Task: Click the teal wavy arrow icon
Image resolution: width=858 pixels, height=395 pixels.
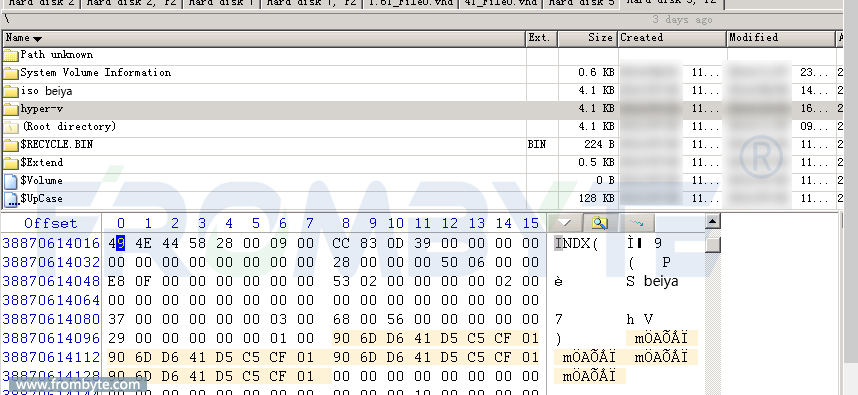Action: 636,223
